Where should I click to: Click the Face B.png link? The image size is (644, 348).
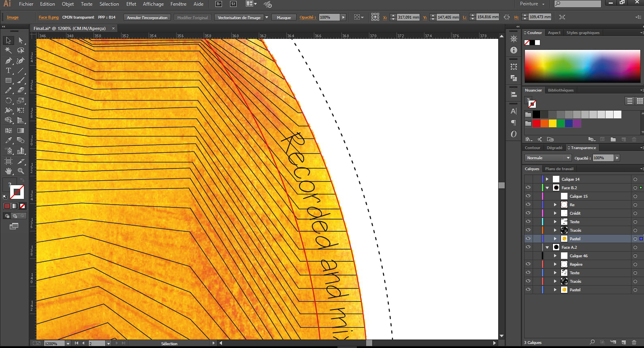[49, 17]
